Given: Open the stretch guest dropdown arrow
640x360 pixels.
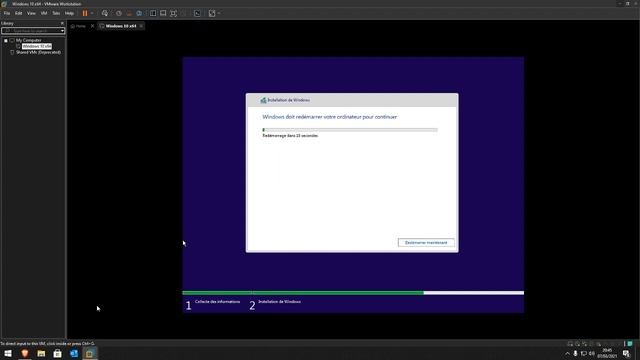Looking at the screenshot, I should 219,13.
